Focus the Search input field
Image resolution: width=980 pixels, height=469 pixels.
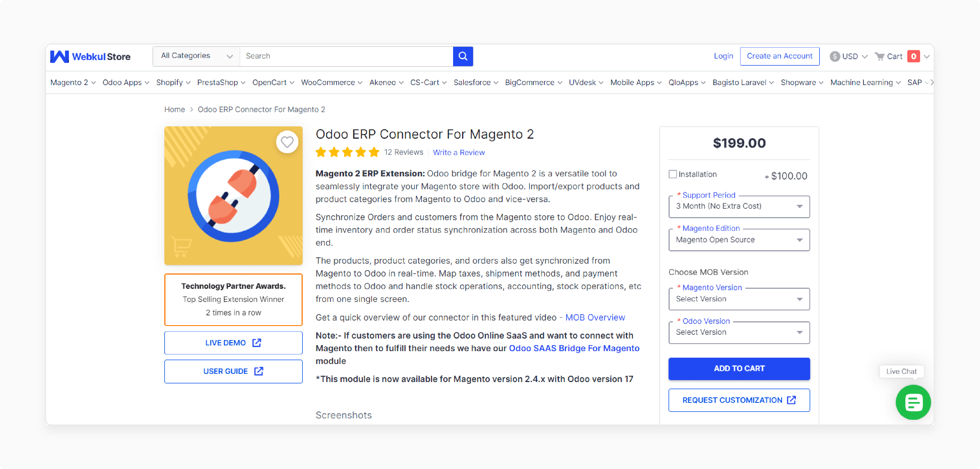point(346,56)
